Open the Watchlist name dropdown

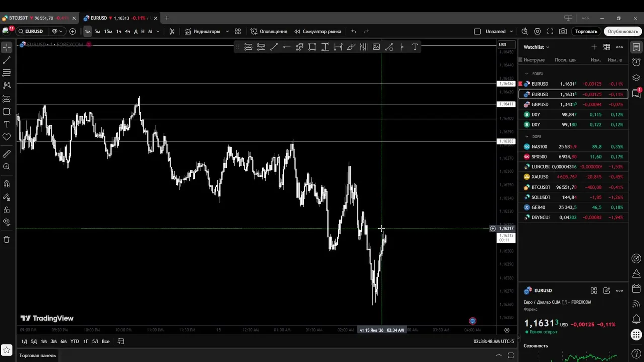[536, 47]
